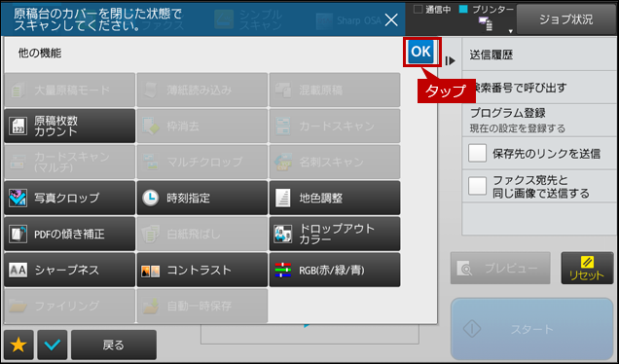
Task: Open 地色調整 background adjustment
Action: [x=335, y=198]
